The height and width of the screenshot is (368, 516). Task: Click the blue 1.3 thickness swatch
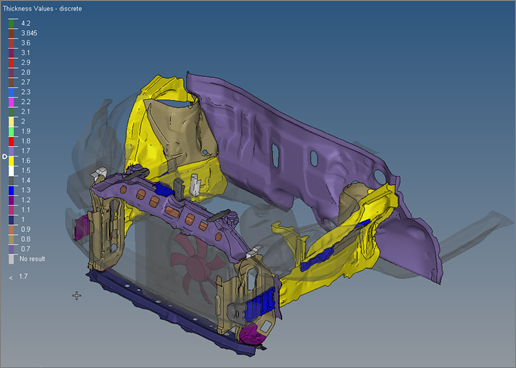coord(11,190)
